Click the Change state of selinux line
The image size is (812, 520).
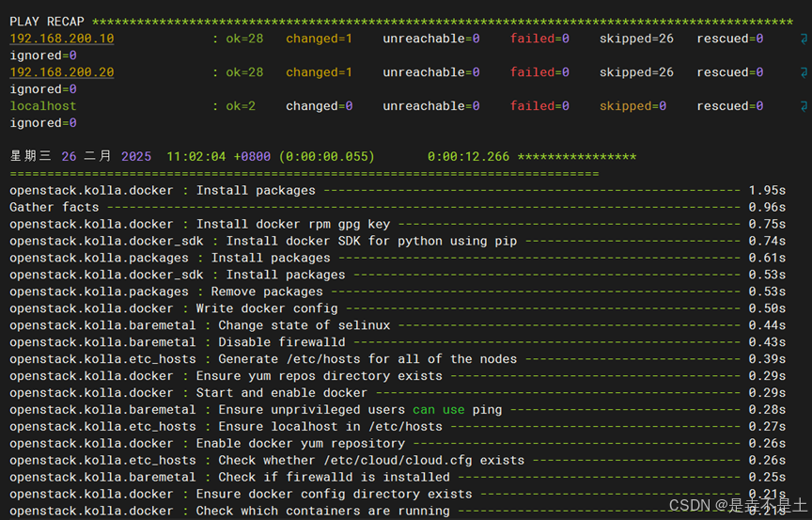tap(398, 325)
